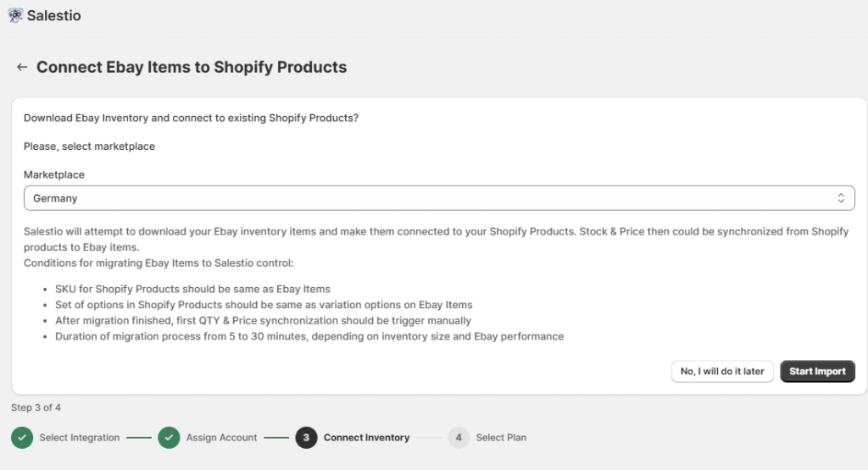
Task: Click the Salestio logo icon
Action: click(x=15, y=15)
